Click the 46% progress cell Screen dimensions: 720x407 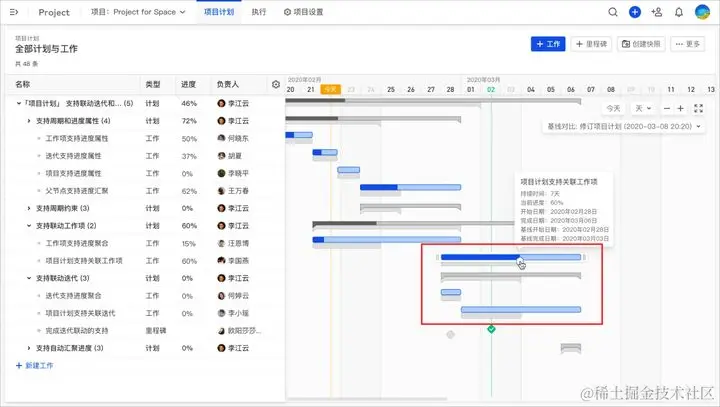[189, 103]
